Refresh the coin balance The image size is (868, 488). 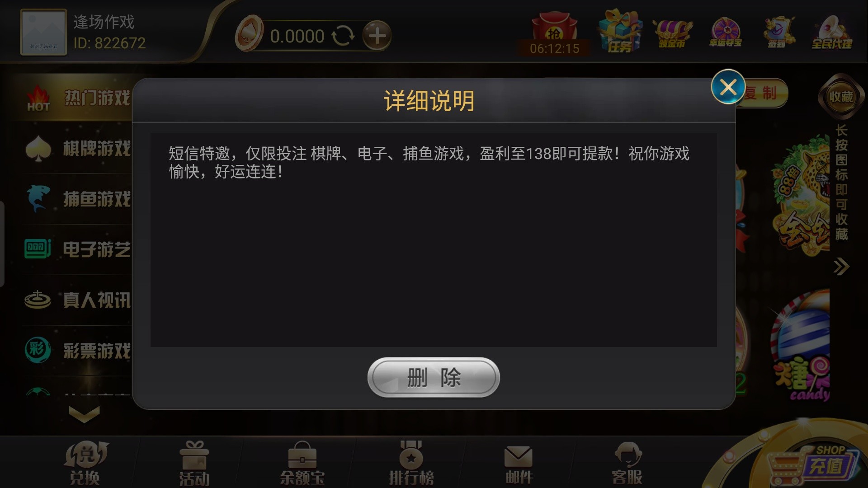(x=343, y=36)
